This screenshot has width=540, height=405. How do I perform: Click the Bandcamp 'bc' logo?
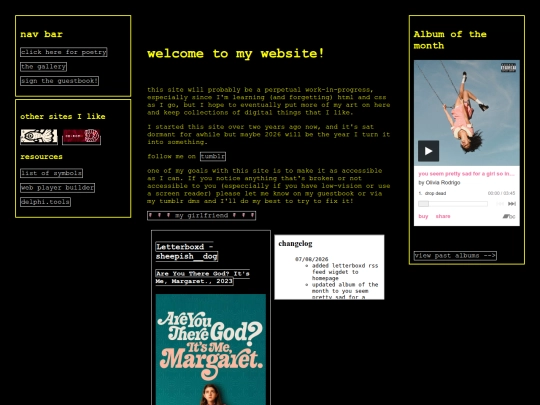pos(509,216)
